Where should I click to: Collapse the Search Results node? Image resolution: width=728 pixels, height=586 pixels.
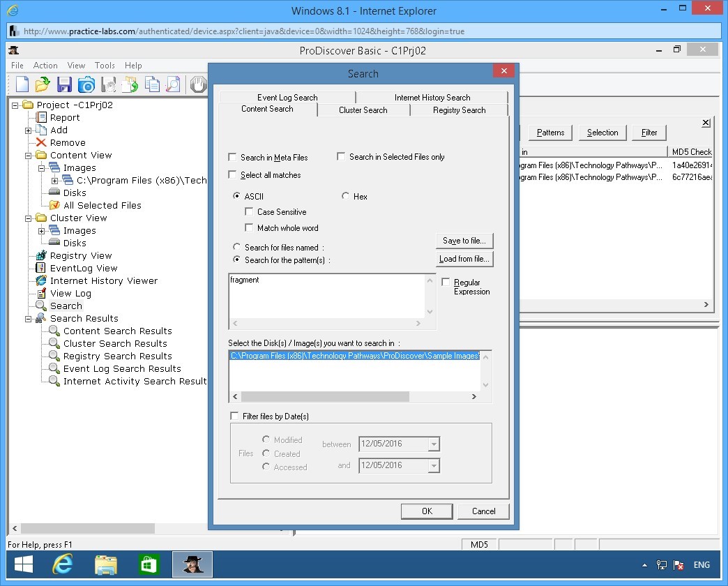pos(29,319)
